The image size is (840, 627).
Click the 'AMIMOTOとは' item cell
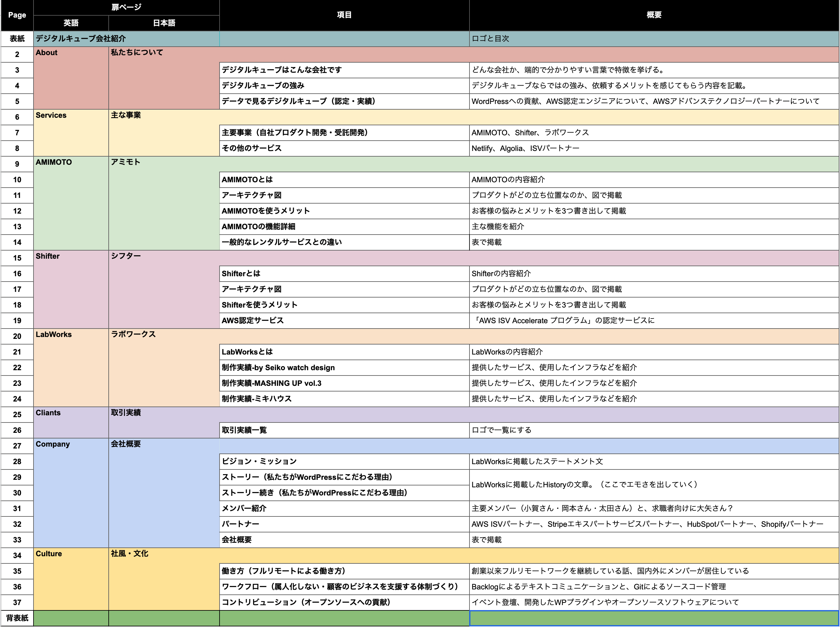(344, 180)
